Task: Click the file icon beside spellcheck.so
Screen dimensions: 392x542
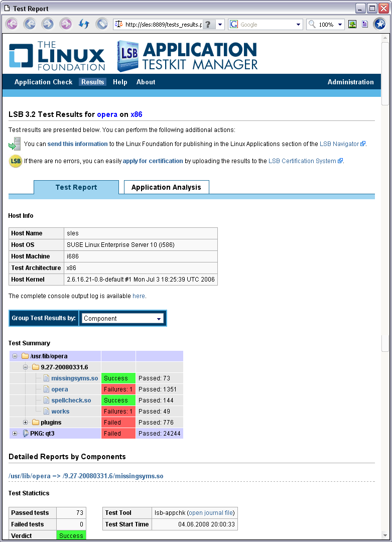Action: 46,400
